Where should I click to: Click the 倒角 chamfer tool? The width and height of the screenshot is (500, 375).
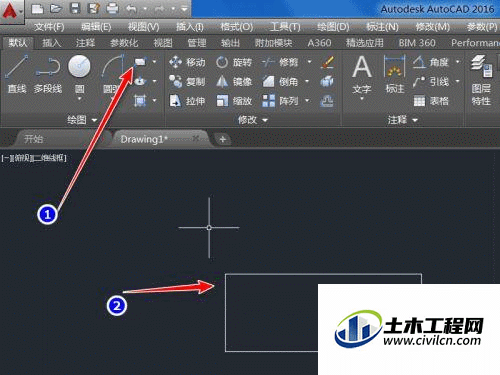(x=280, y=81)
